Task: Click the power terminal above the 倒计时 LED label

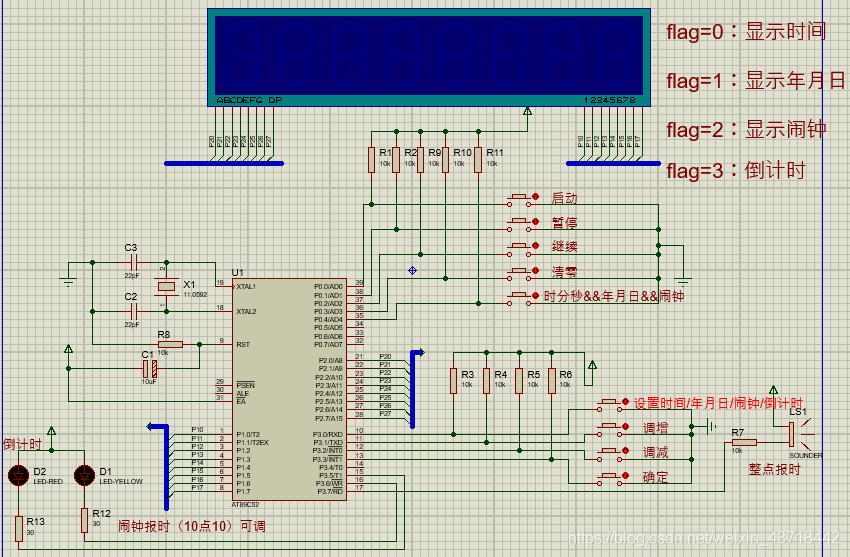Action: pyautogui.click(x=51, y=432)
